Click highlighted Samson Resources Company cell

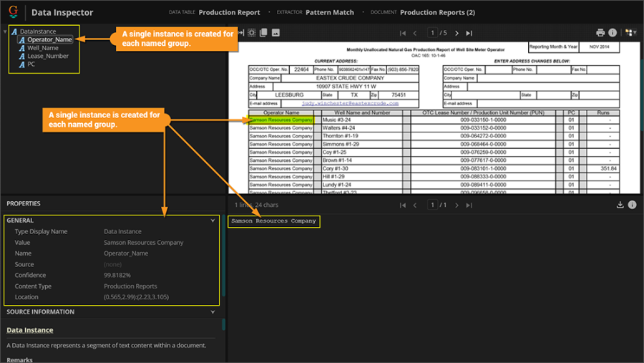tap(280, 120)
